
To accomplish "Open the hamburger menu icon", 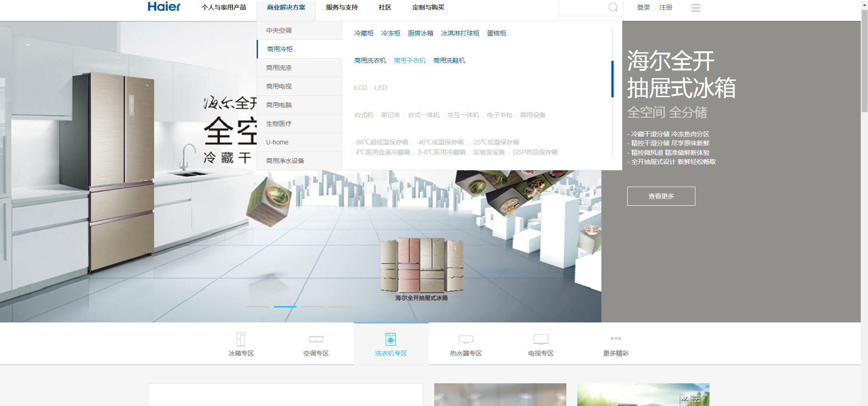I will coord(695,8).
